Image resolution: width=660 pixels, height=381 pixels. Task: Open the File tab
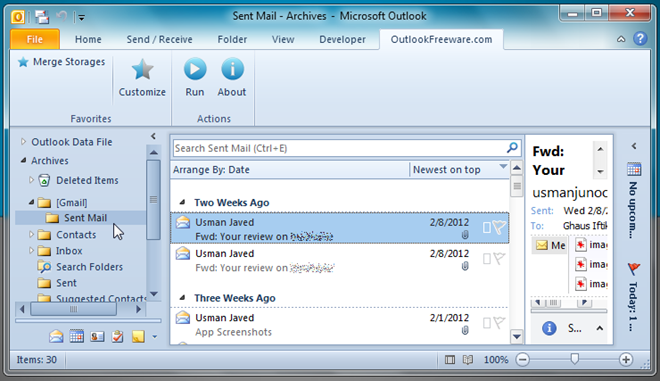35,39
